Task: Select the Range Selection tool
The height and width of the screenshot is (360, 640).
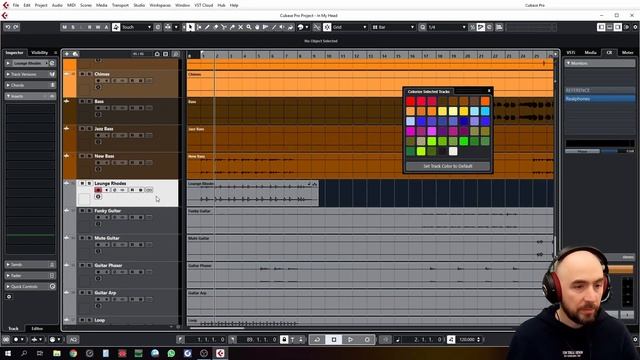Action: tap(199, 27)
